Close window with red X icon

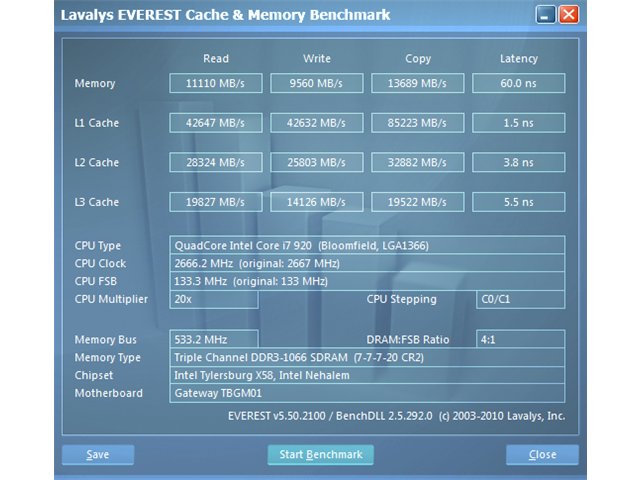click(x=568, y=15)
